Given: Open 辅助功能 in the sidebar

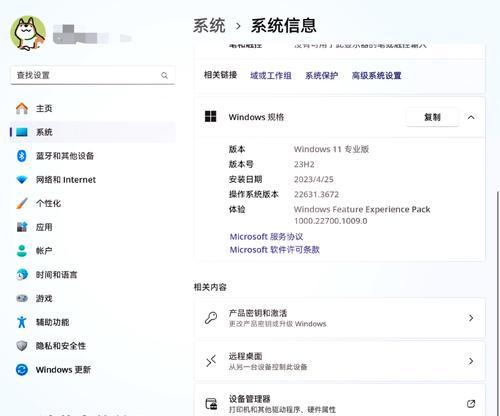Looking at the screenshot, I should (x=93, y=322).
